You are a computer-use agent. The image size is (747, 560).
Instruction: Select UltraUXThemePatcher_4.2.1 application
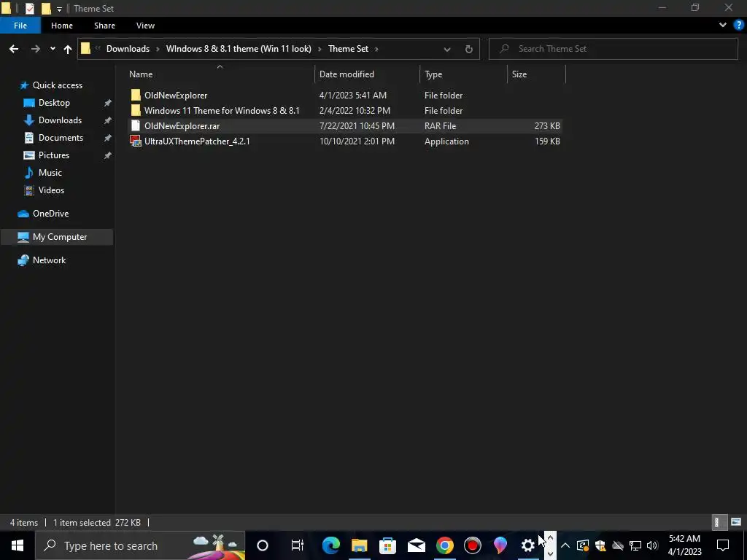[197, 141]
